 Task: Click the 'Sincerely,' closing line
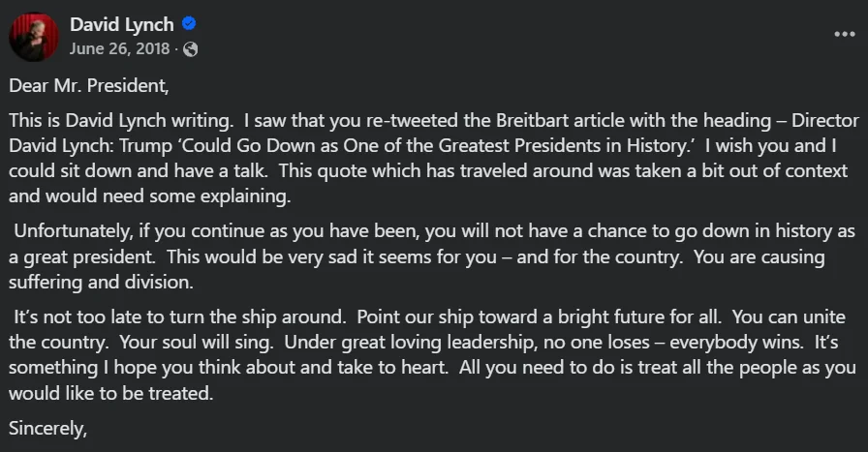[48, 428]
